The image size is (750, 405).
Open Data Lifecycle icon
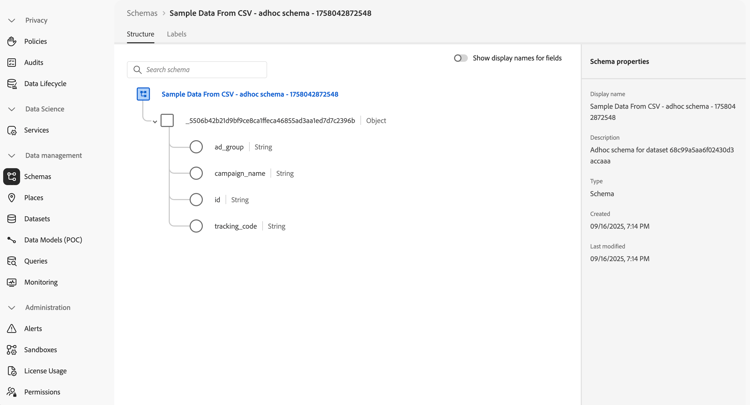point(11,84)
